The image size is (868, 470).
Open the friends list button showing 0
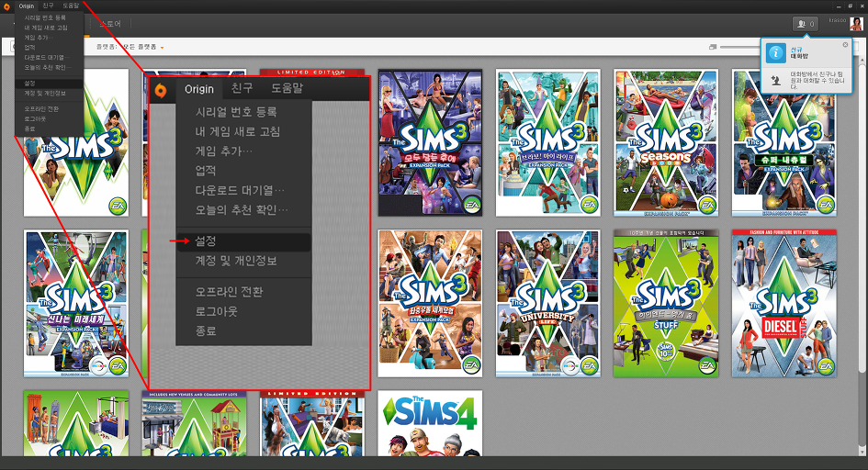806,24
